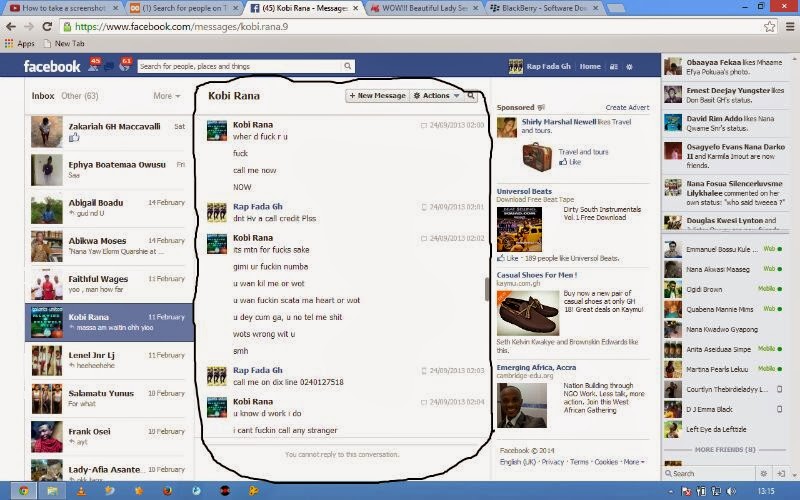
Task: Open Emerging Africa, Accra ad link
Action: [536, 367]
